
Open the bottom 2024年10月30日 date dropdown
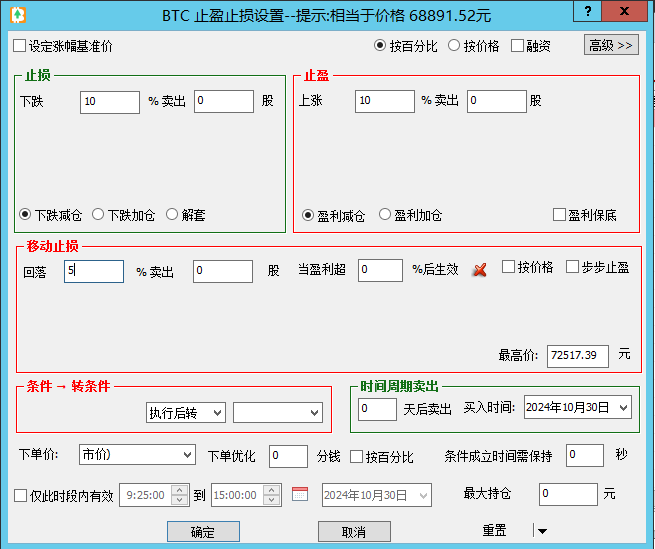point(376,495)
